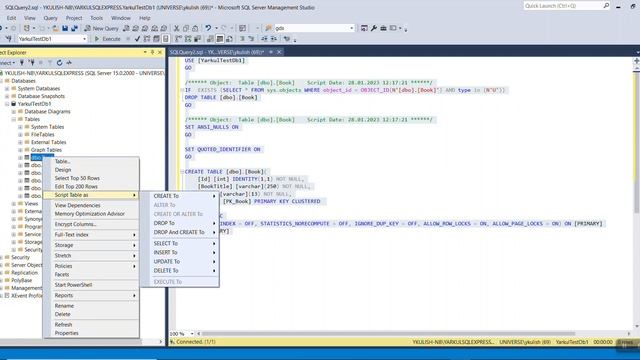Open the Project menu
The height and width of the screenshot is (360, 640).
tap(74, 18)
